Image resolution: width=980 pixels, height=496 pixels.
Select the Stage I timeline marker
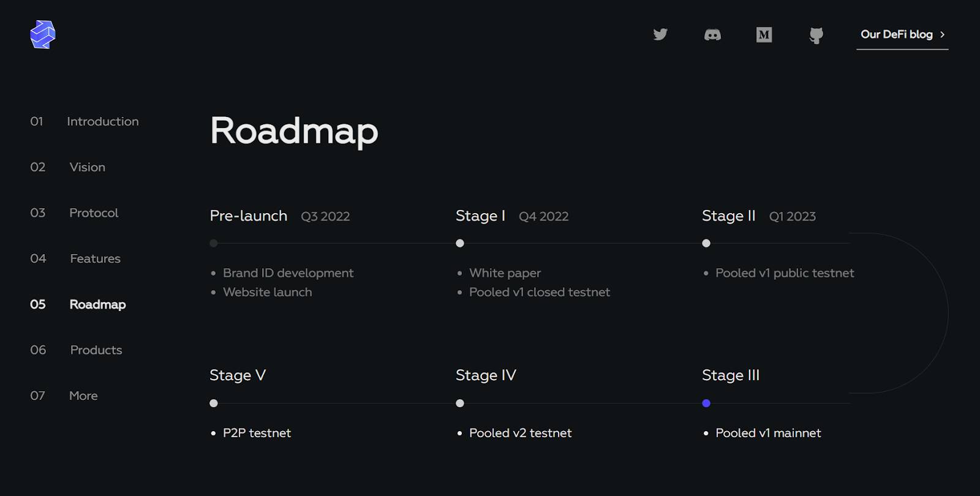click(460, 243)
